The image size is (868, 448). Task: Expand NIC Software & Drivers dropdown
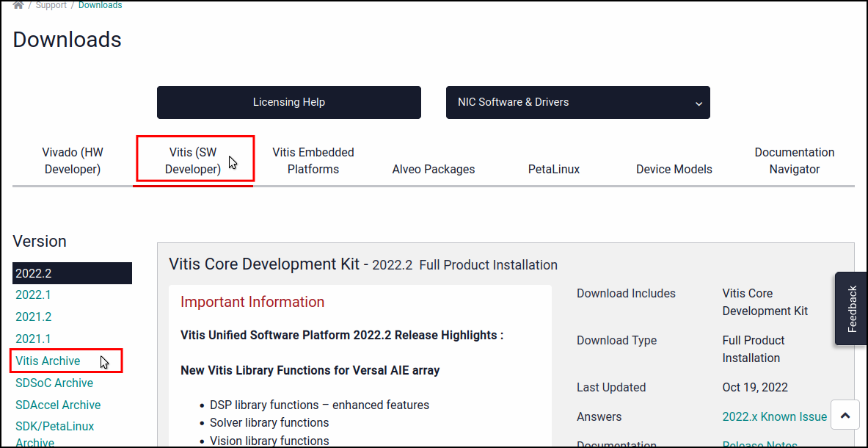click(578, 102)
